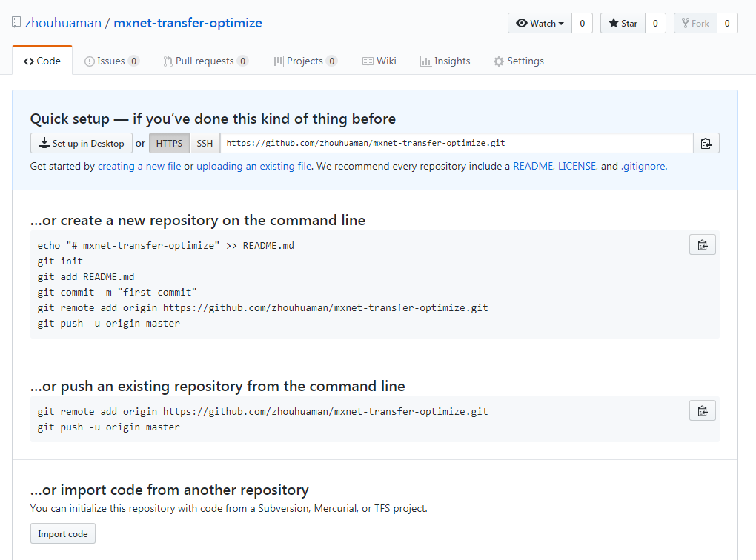Open the Watch dropdown menu
This screenshot has width=756, height=560.
point(540,23)
